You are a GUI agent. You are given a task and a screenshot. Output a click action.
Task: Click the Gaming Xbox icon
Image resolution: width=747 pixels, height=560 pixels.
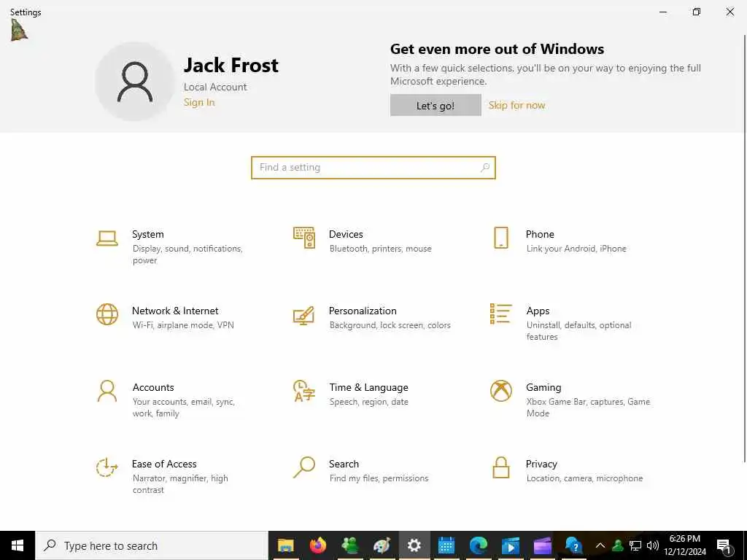(500, 391)
